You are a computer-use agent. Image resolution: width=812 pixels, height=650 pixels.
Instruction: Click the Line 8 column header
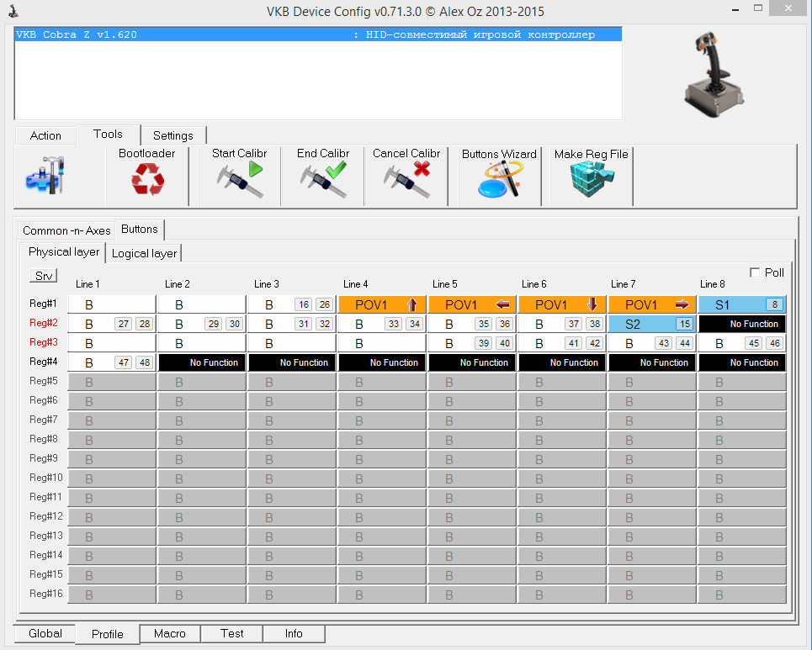pyautogui.click(x=713, y=284)
